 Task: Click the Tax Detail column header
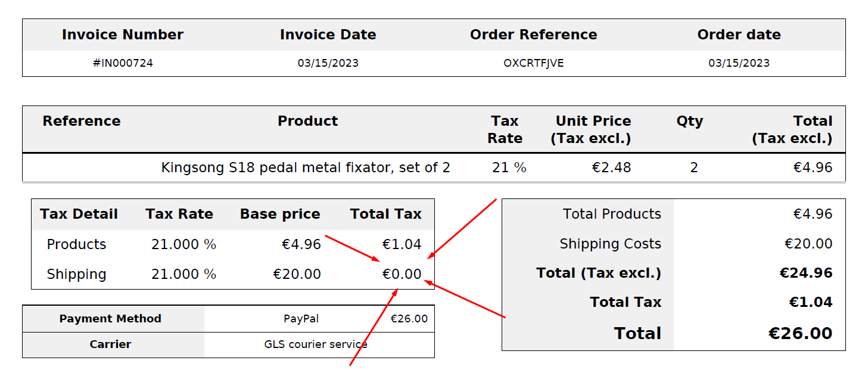point(79,214)
